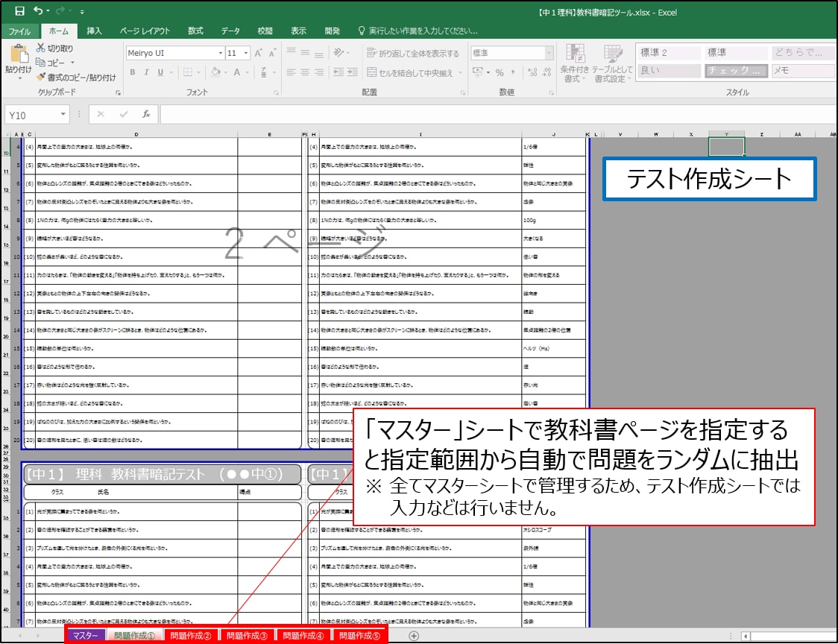The height and width of the screenshot is (644, 838).
Task: Click セルを結合して中央揃え merge and center
Action: point(410,73)
